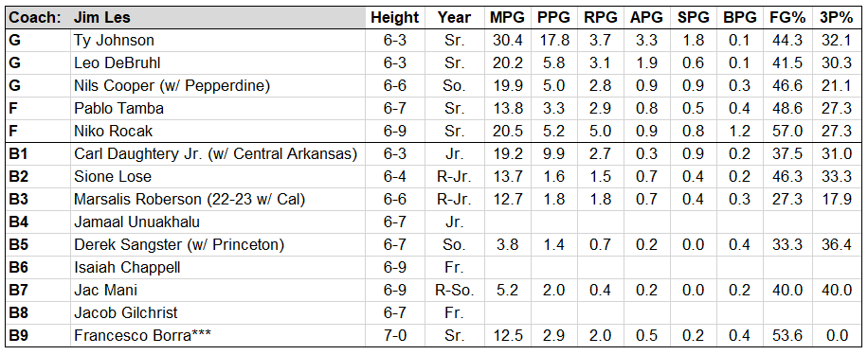The image size is (868, 355).
Task: Select the Jim Les coach name cell
Action: coord(218,18)
